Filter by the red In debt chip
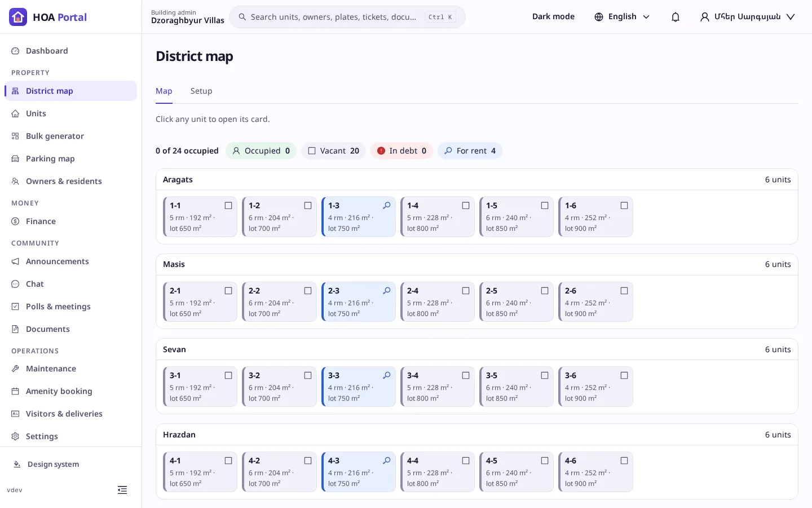The height and width of the screenshot is (508, 812). 401,151
